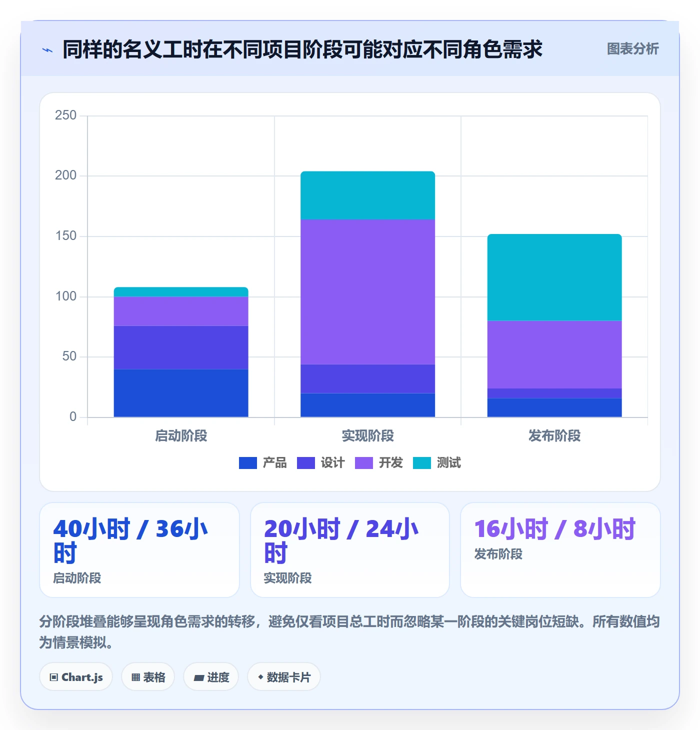Select the 表格 tag chip
The width and height of the screenshot is (700, 730).
[x=148, y=677]
